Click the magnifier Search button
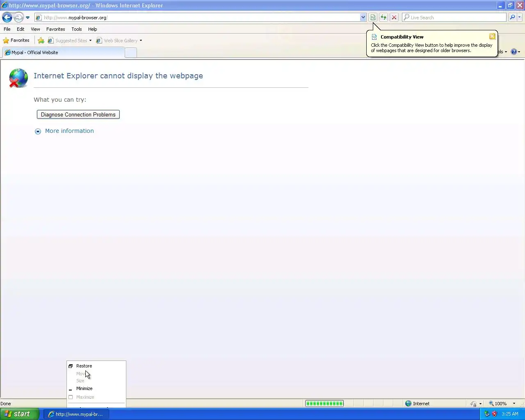 512,17
